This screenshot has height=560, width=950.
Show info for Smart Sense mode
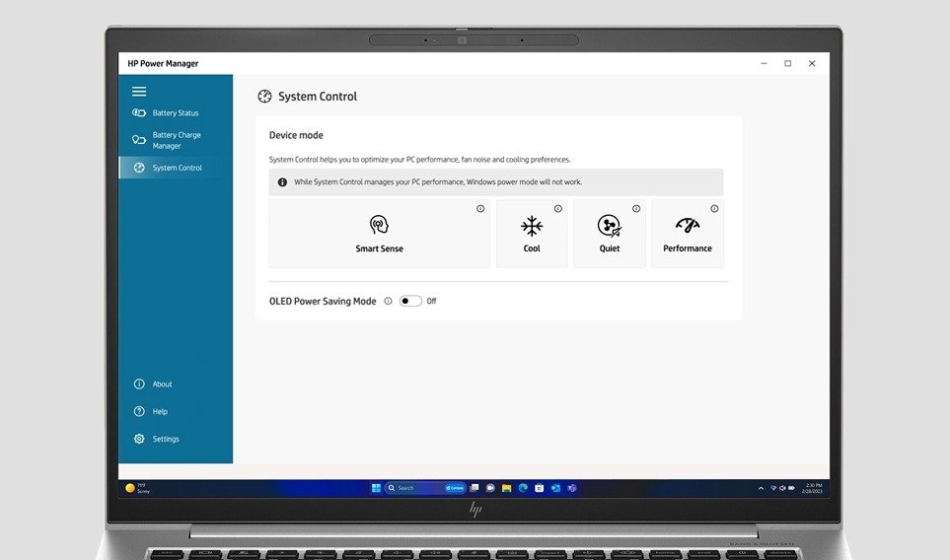[x=480, y=208]
